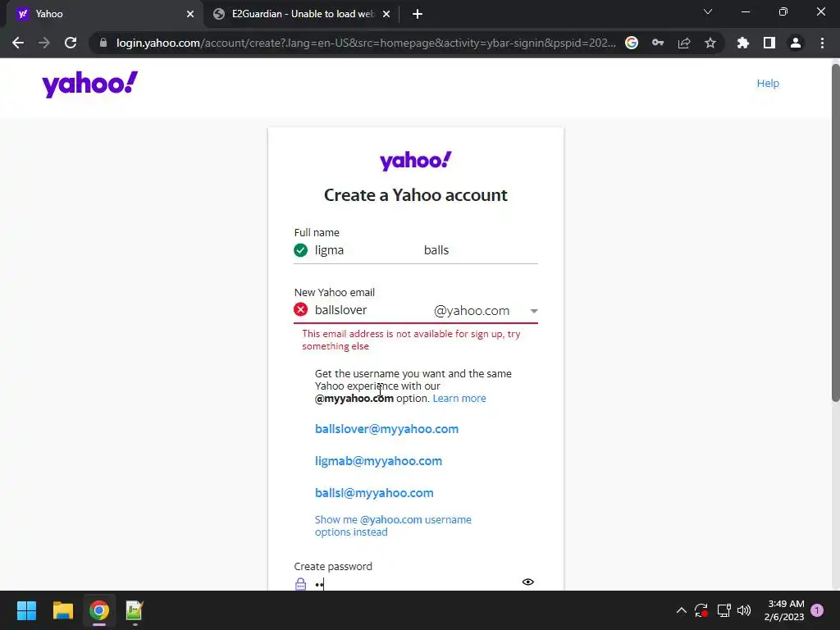Toggle password visibility eye icon
The image size is (840, 630).
527,582
